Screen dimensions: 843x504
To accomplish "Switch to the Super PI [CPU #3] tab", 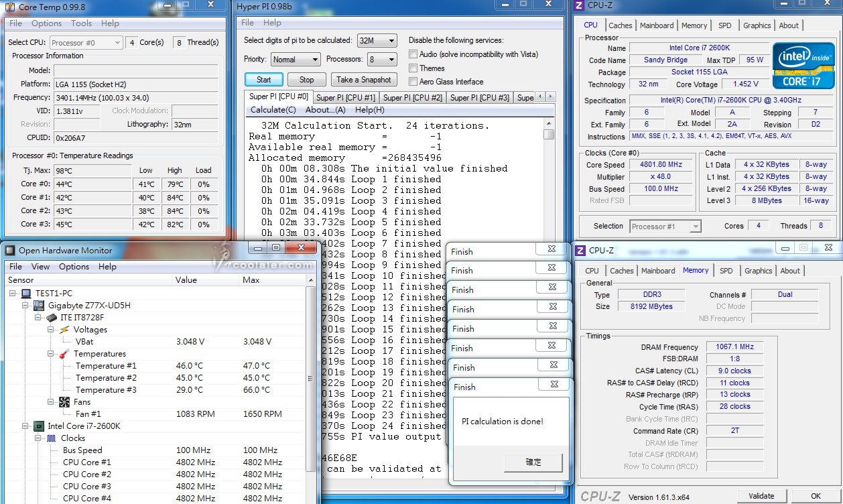I will (x=480, y=98).
